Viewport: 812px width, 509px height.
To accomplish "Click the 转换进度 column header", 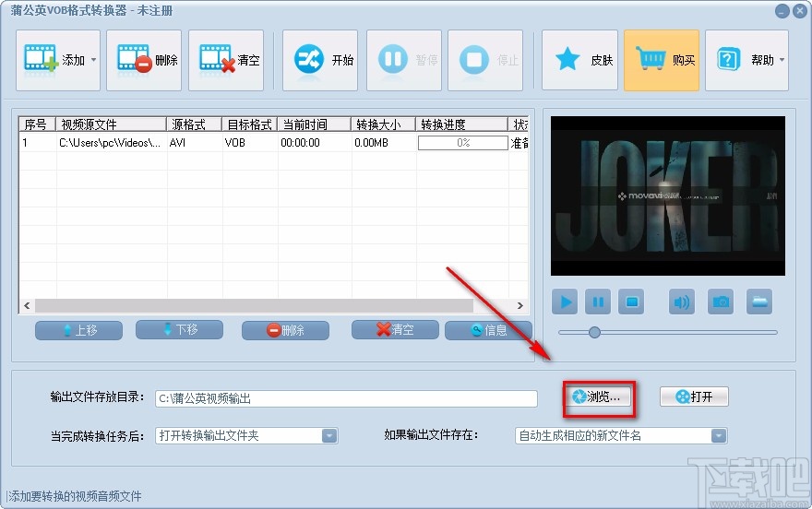I will click(x=462, y=124).
